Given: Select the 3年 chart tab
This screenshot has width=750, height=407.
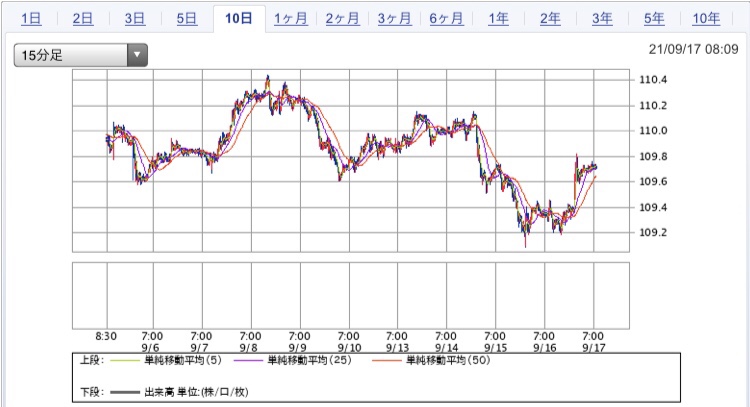Looking at the screenshot, I should pyautogui.click(x=602, y=19).
